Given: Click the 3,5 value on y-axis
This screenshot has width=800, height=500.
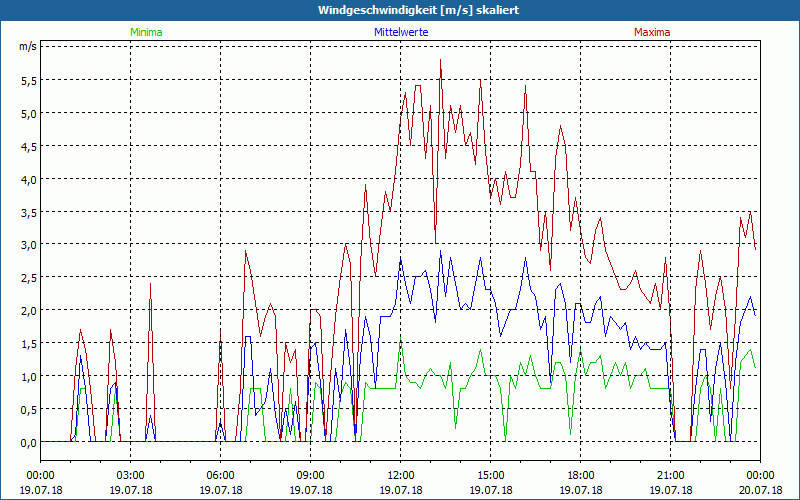Looking at the screenshot, I should tap(28, 212).
